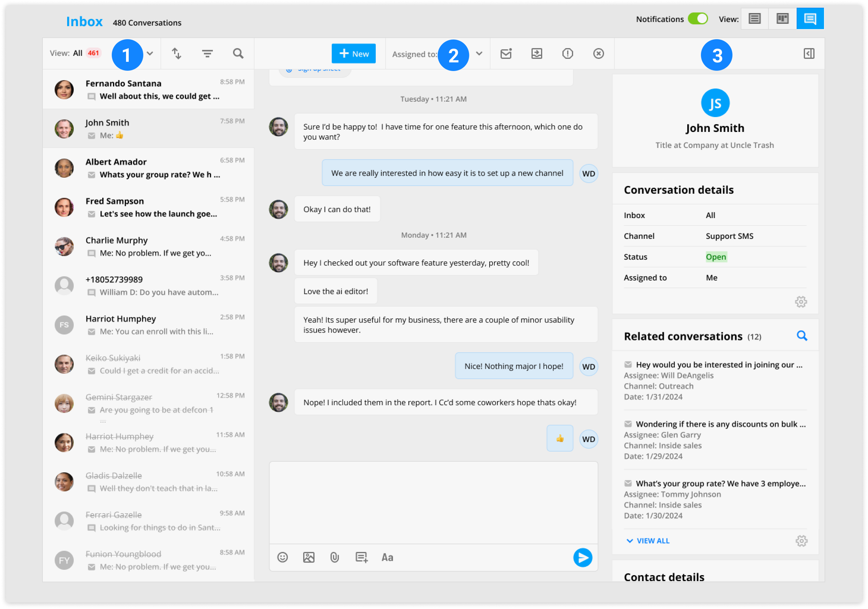Image resolution: width=868 pixels, height=609 pixels.
Task: Click the Assigned to 'Me' value
Action: tap(711, 278)
